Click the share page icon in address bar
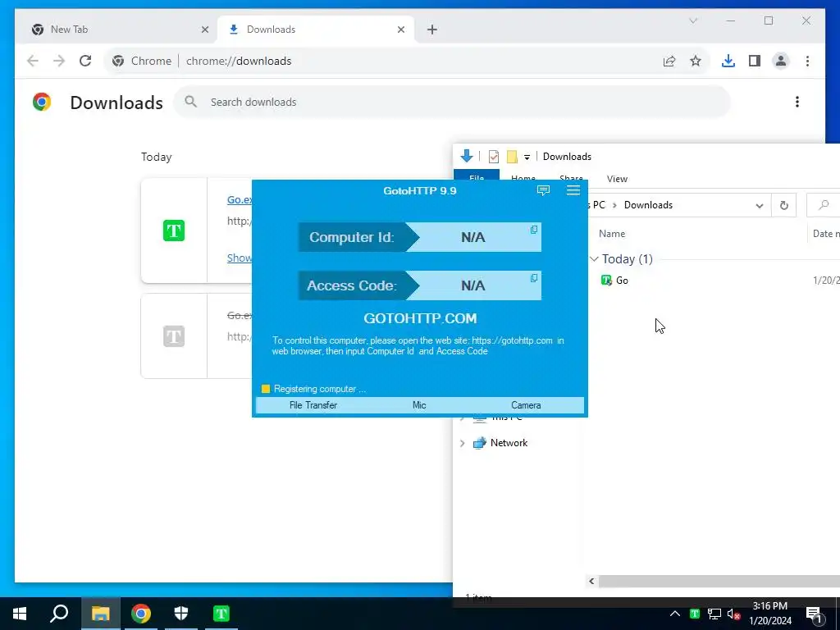This screenshot has height=630, width=840. (669, 61)
